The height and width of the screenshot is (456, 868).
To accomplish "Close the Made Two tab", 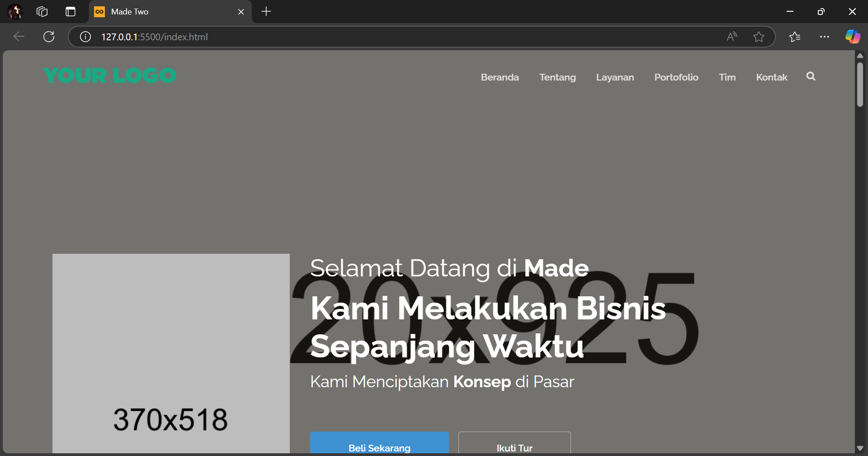I will 241,12.
